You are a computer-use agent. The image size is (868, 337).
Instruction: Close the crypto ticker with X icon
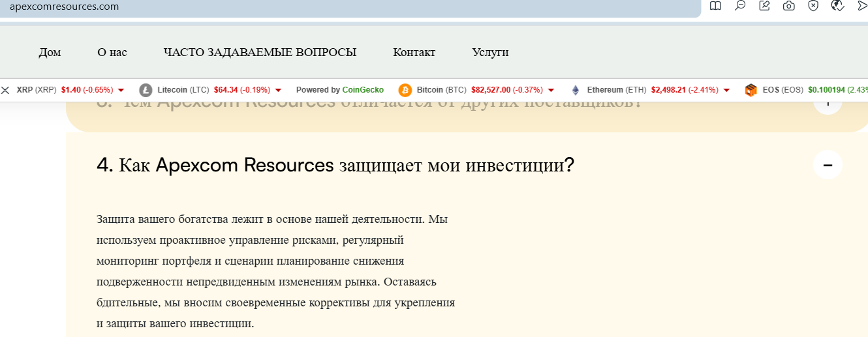(x=5, y=90)
